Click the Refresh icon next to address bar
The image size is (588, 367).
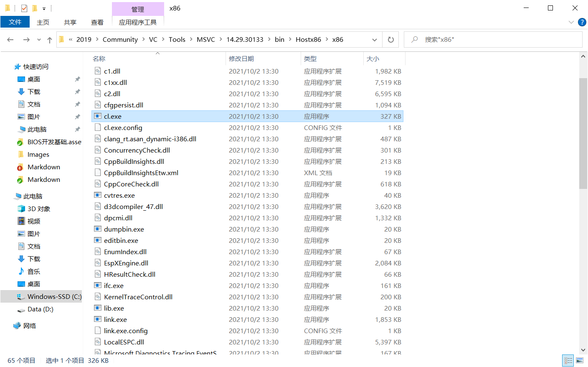[390, 39]
